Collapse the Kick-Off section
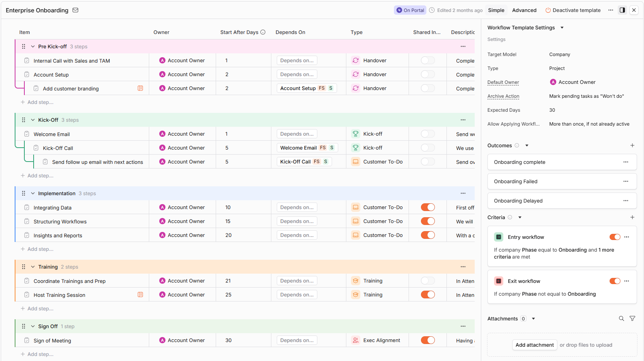 pyautogui.click(x=33, y=120)
